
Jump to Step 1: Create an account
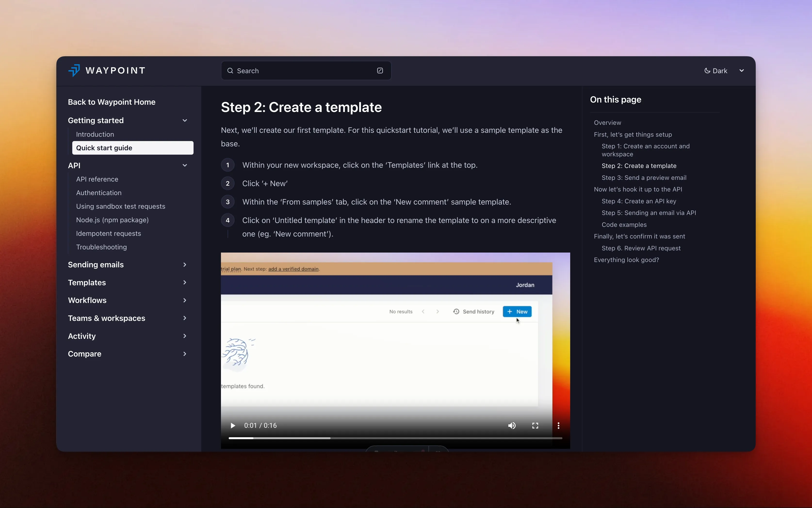click(x=646, y=150)
